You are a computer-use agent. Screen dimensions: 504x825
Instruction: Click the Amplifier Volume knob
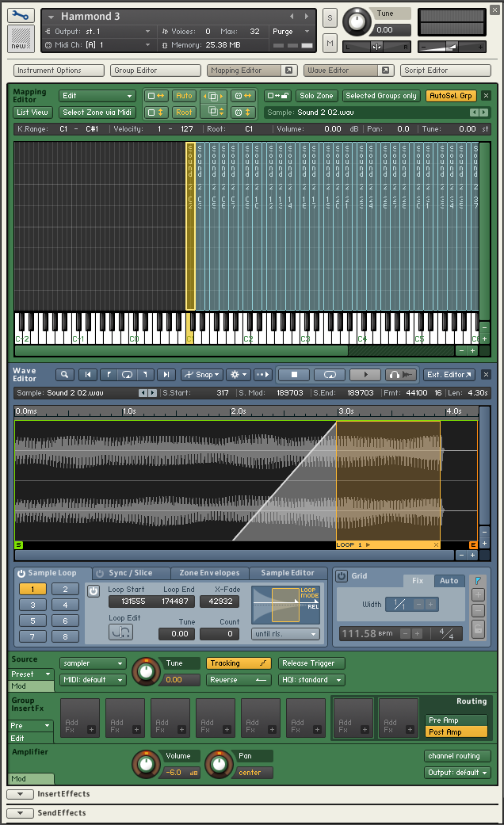pyautogui.click(x=146, y=765)
